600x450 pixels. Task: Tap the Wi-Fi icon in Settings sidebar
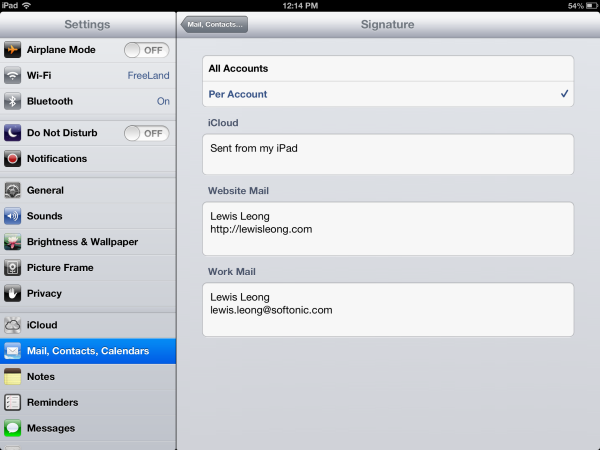[x=13, y=75]
